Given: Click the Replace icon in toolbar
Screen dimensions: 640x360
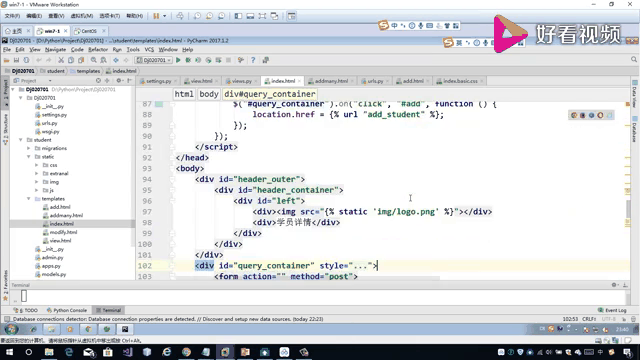Looking at the screenshot, I should pos(104,60).
